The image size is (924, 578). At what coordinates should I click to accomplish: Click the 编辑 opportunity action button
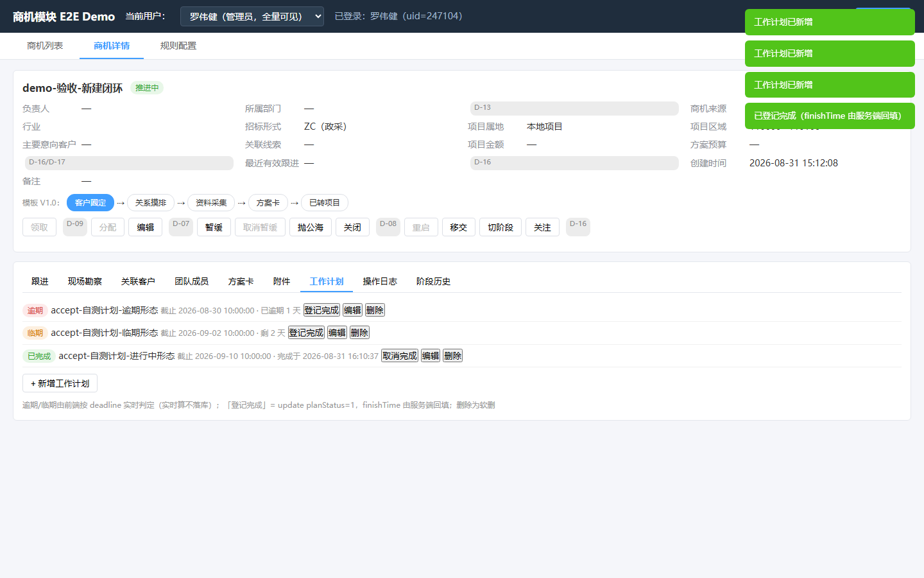click(146, 227)
